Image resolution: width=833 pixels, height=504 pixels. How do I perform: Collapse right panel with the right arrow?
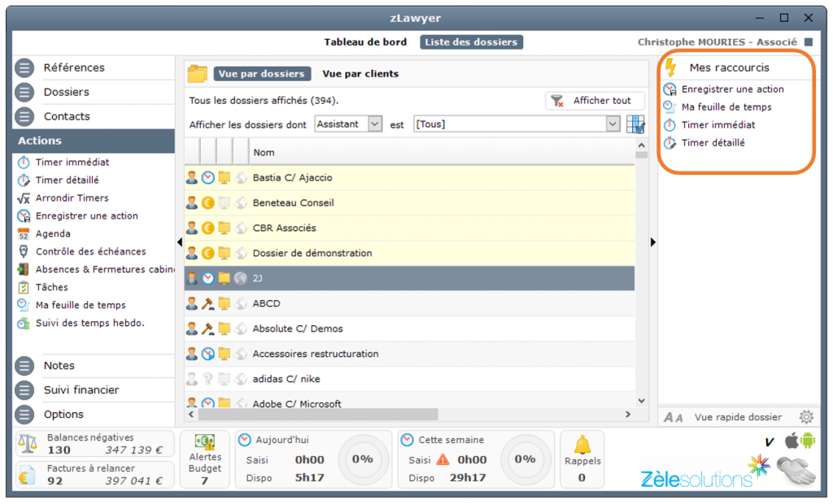pos(652,241)
